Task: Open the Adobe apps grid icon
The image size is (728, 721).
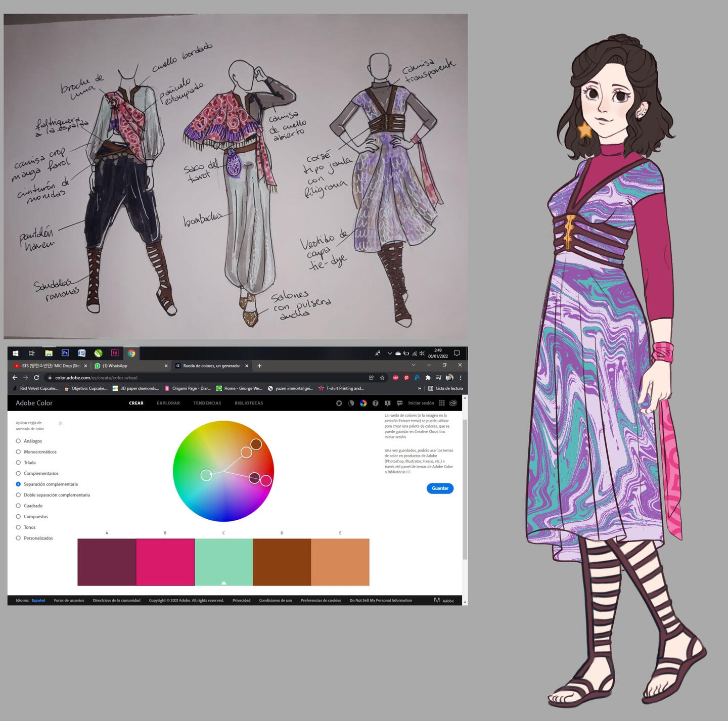Action: 442,403
